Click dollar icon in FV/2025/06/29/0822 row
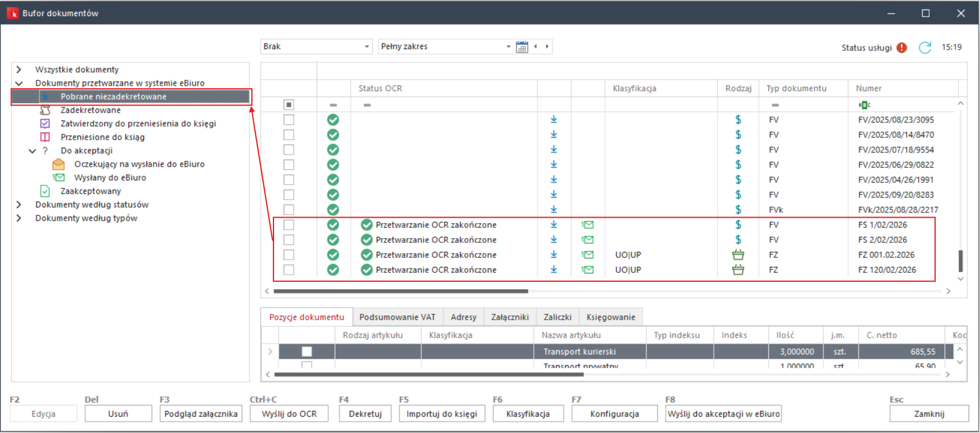This screenshot has height=433, width=980. (x=738, y=165)
